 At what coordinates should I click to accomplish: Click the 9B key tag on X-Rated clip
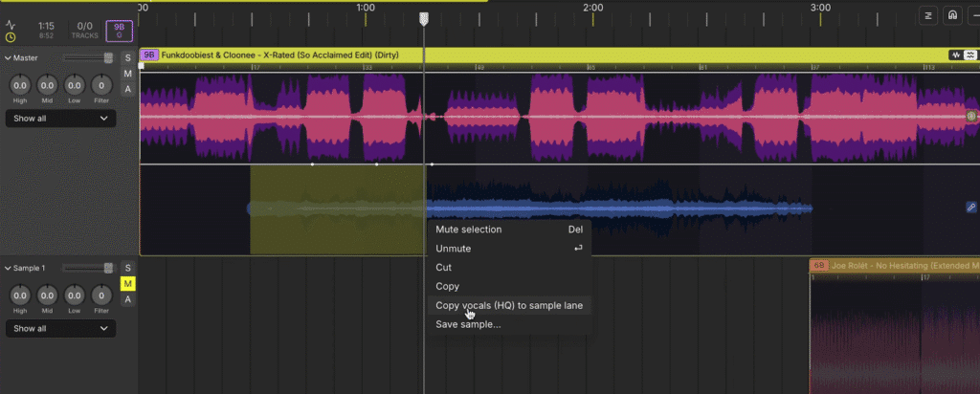click(x=149, y=55)
